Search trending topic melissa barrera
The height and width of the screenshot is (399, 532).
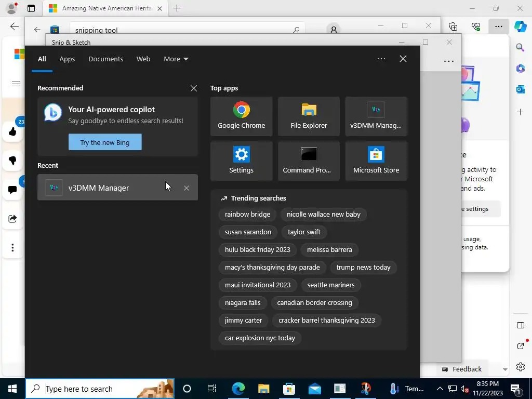[329, 250]
